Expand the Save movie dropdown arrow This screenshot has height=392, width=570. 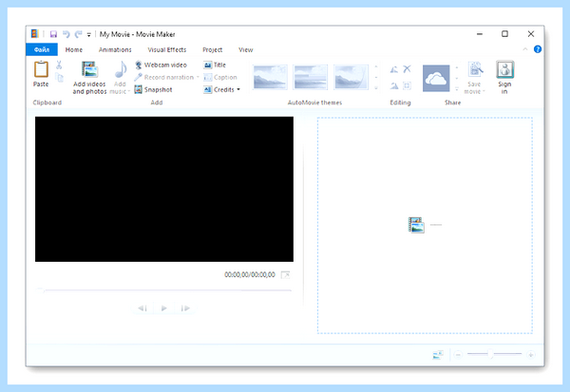click(x=484, y=91)
